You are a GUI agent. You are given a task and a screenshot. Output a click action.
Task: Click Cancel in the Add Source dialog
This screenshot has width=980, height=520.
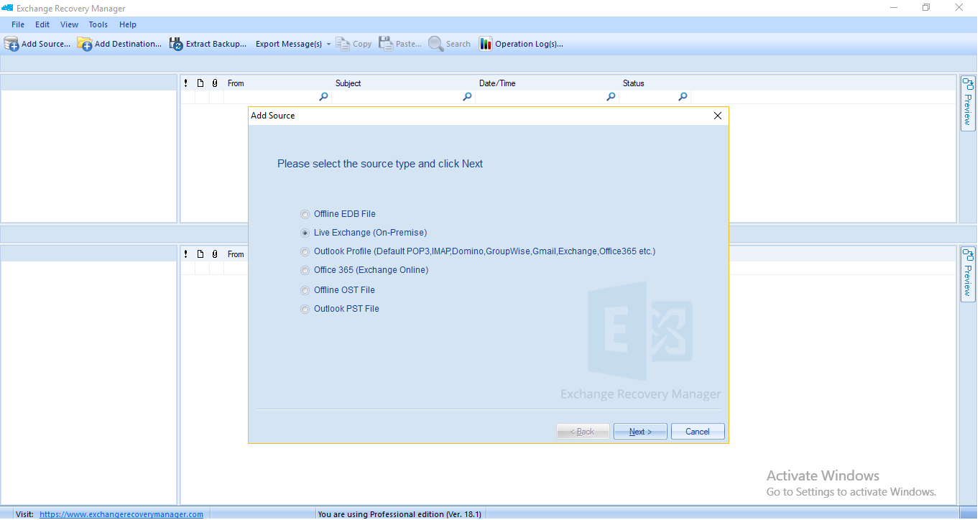pos(698,432)
